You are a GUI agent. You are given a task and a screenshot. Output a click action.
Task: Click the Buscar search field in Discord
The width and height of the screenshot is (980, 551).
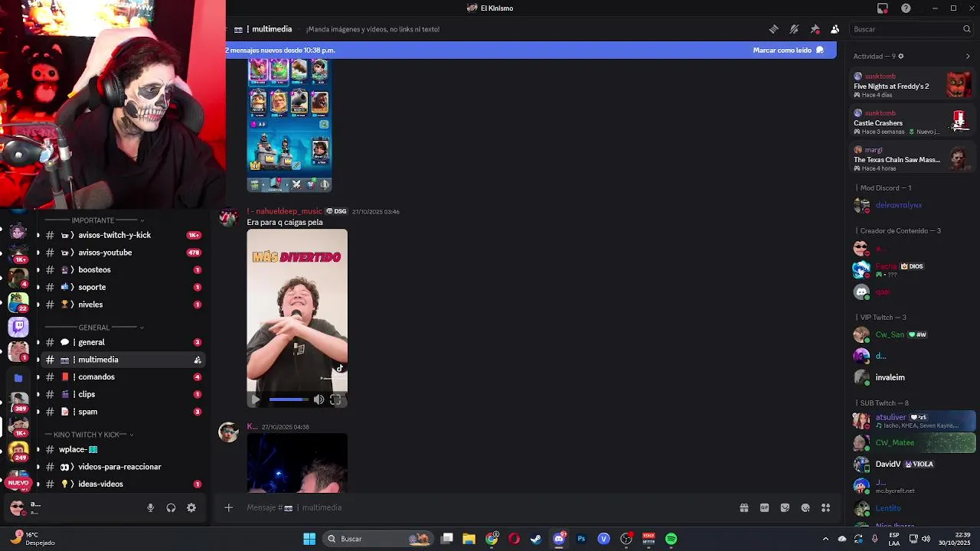pos(911,29)
